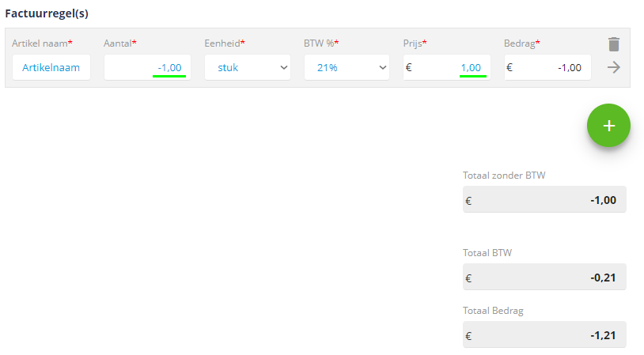Click the euro symbol in Bedrag field
644x355 pixels.
coord(510,67)
